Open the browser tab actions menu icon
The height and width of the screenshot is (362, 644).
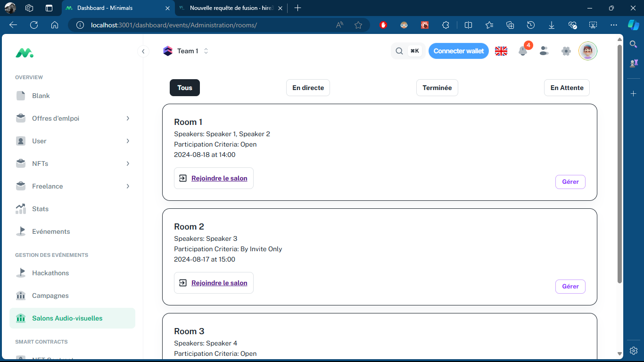point(49,8)
